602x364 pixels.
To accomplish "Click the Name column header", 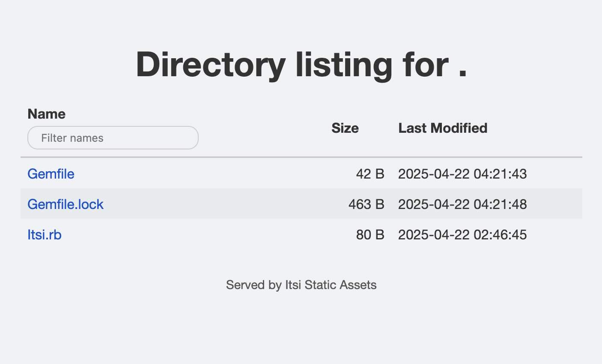I will click(46, 114).
